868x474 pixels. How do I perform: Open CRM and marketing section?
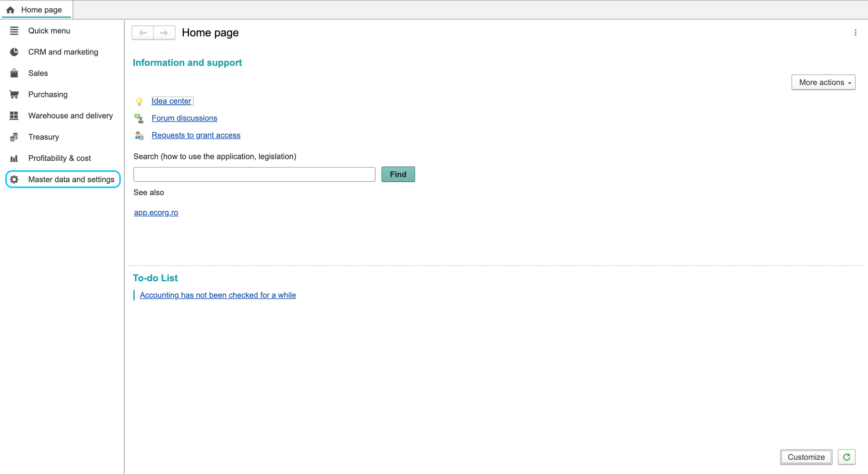[63, 52]
